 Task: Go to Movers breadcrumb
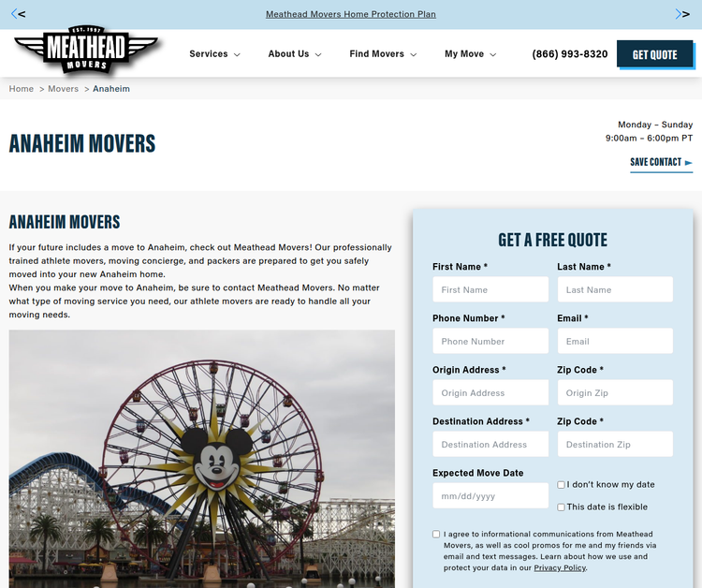pos(63,89)
